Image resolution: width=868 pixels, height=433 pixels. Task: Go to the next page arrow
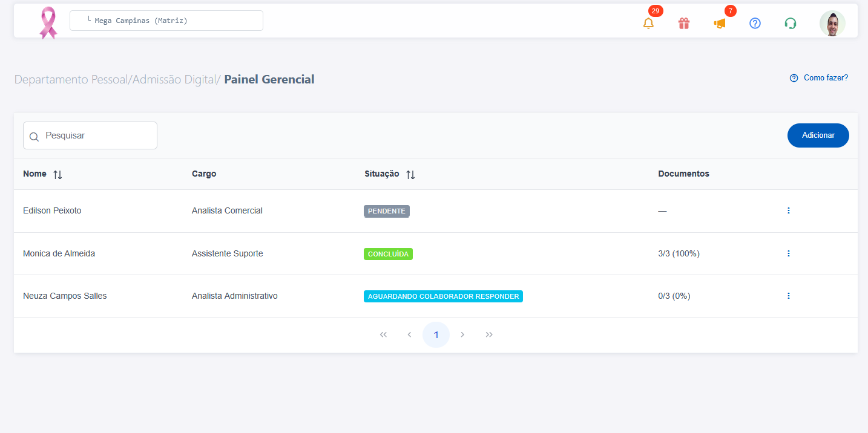[x=463, y=334]
